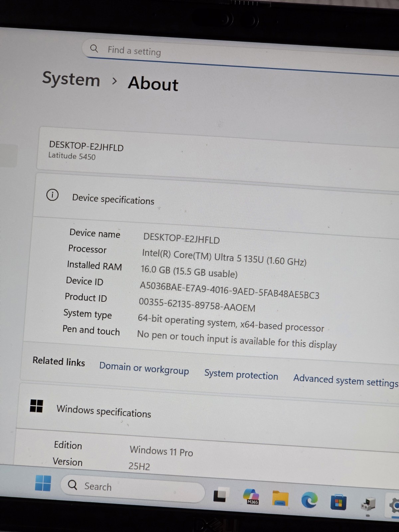Click the Latitude 5450 model text
This screenshot has height=532, width=399.
click(72, 156)
